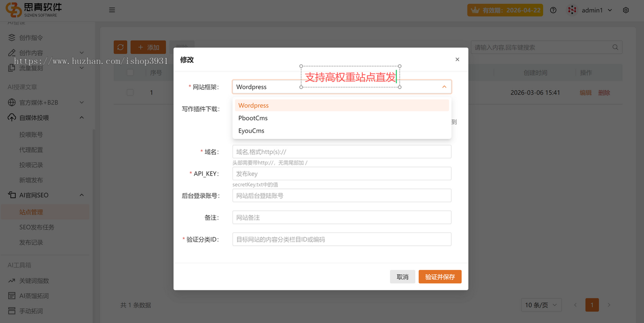This screenshot has height=323, width=644.
Task: Collapse the 网站框架 dropdown arrow
Action: point(444,86)
